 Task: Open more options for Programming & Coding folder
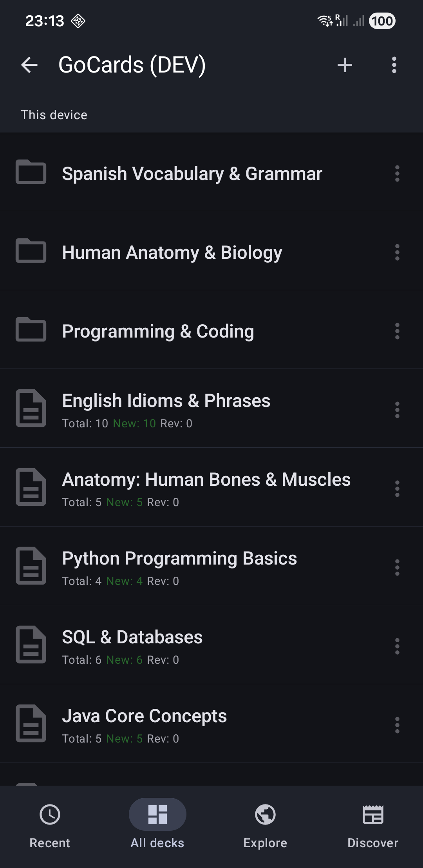coord(397,331)
